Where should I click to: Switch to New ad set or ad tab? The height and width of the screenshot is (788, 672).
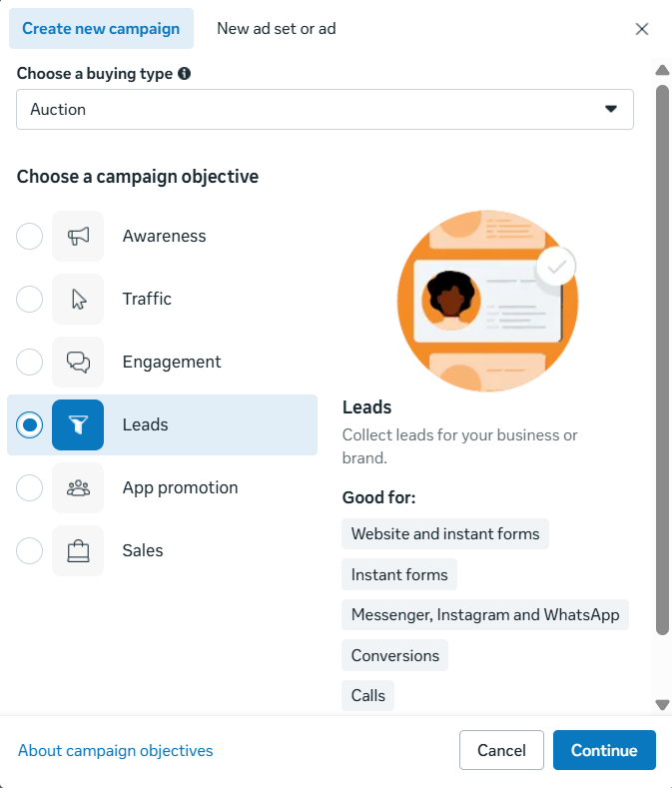click(277, 29)
